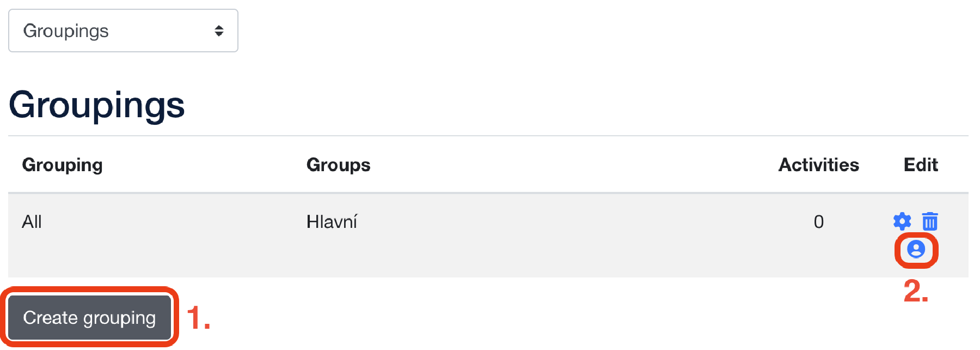980x350 pixels.
Task: Click the Activities column header
Action: pos(818,165)
